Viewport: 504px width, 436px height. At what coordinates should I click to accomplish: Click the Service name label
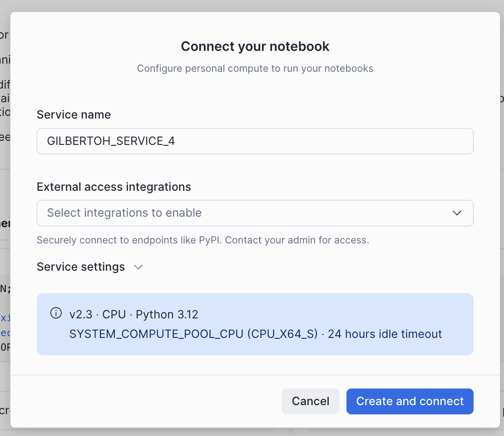(74, 115)
